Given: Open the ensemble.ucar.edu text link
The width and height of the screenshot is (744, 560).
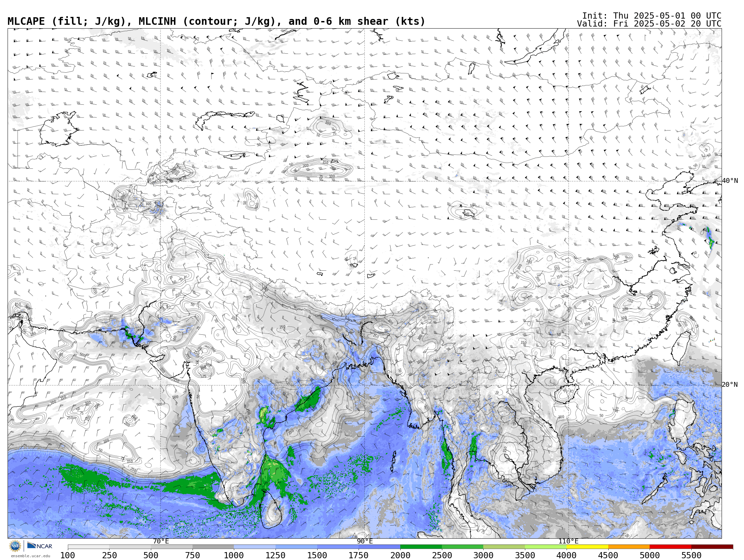Looking at the screenshot, I should [x=30, y=556].
